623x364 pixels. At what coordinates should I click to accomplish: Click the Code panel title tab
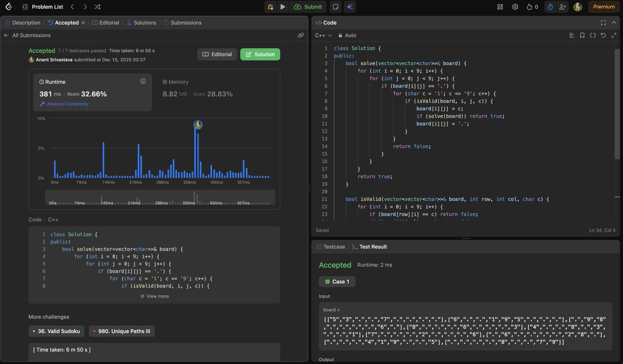tap(326, 23)
